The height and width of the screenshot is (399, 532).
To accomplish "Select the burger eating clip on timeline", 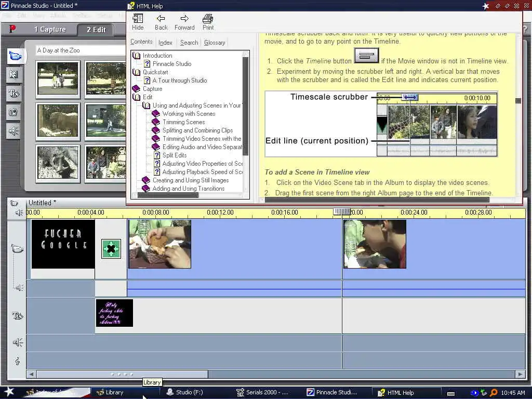I will coord(159,244).
